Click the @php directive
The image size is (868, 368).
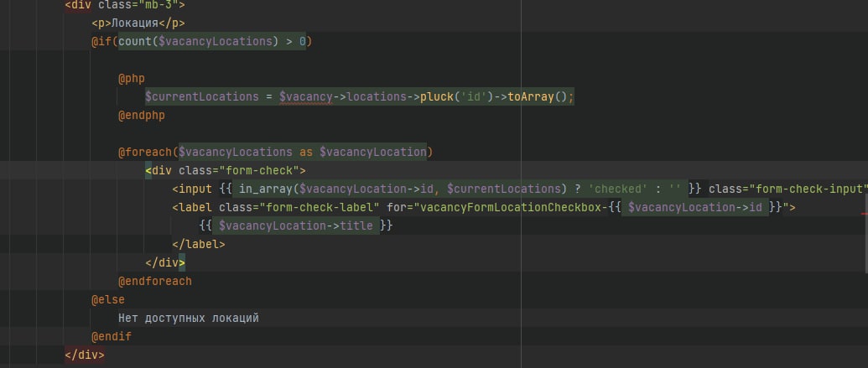pos(131,78)
